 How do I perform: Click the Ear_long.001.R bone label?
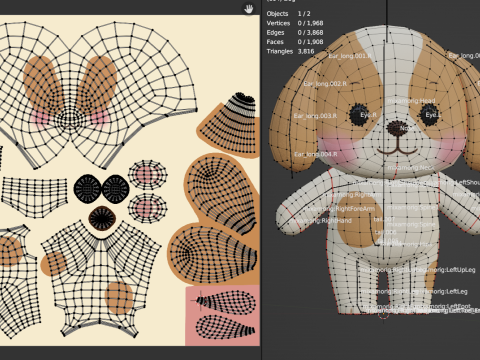(350, 56)
